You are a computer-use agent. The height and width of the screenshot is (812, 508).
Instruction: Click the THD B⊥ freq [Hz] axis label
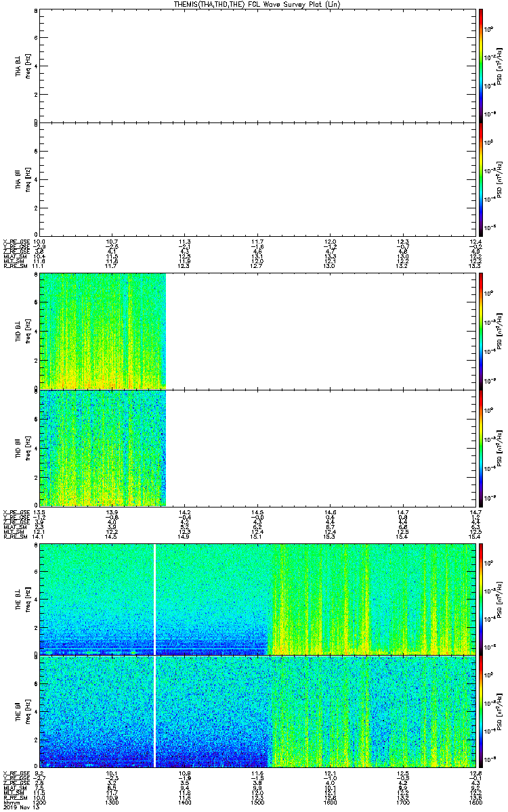27,331
